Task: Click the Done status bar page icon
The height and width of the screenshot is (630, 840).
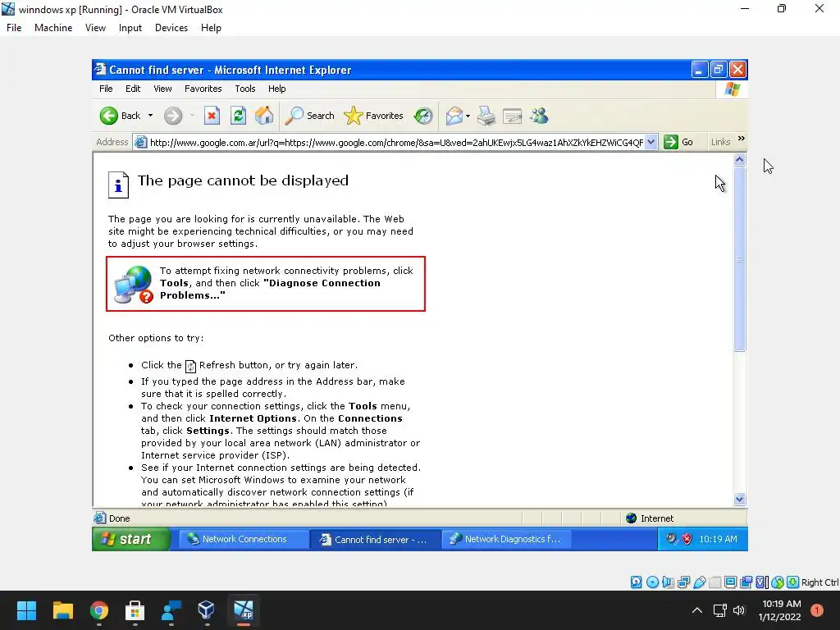Action: [99, 518]
